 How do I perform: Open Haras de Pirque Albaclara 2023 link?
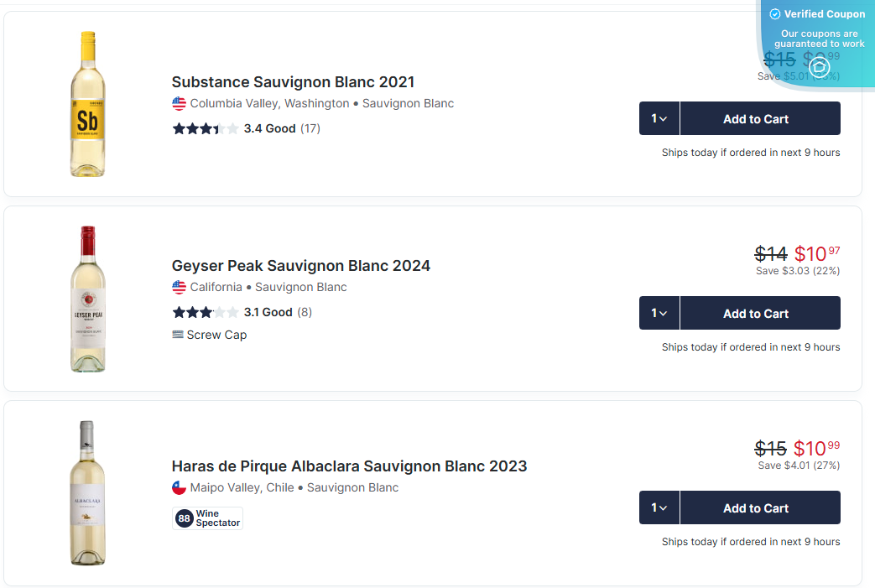point(349,466)
